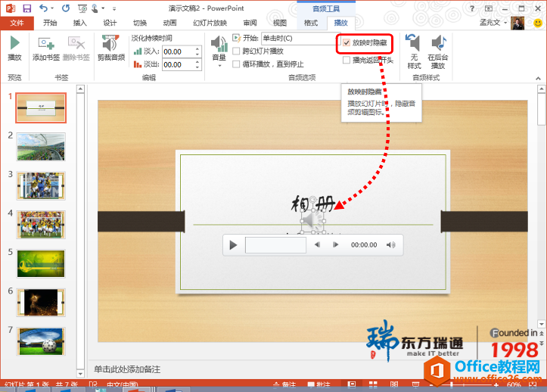This screenshot has height=392, width=547.
Task: Open the 文件 file menu tab
Action: point(17,23)
